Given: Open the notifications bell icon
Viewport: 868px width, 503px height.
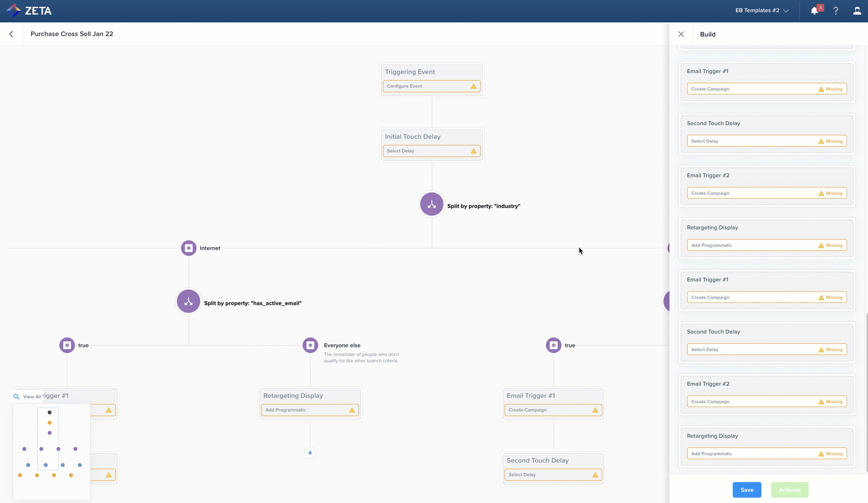Looking at the screenshot, I should (814, 11).
